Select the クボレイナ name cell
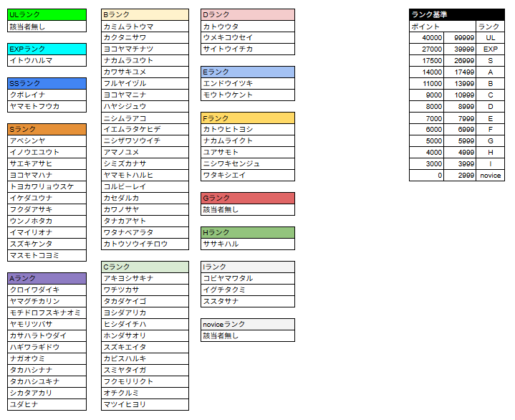 pos(47,95)
